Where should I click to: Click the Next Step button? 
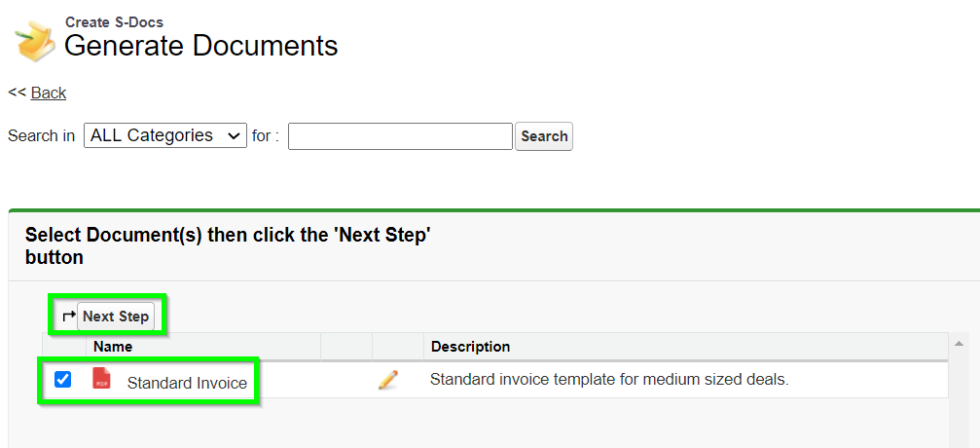(x=116, y=316)
